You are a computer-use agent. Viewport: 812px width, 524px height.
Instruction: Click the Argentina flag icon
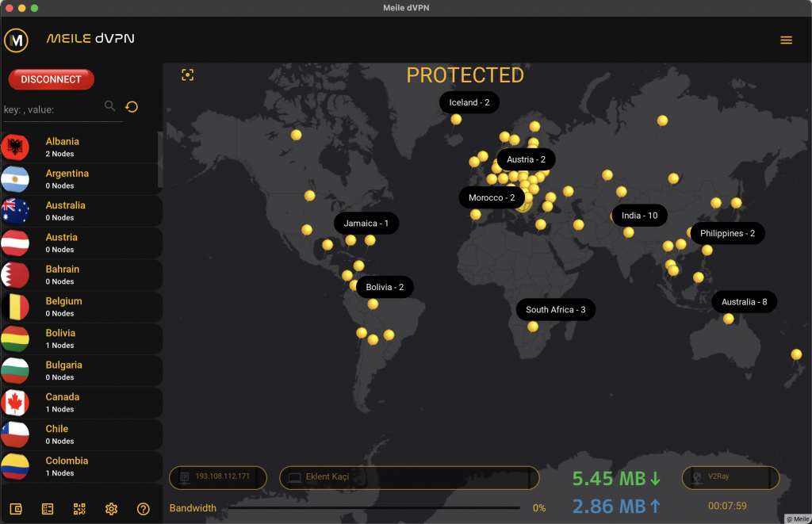pos(14,178)
